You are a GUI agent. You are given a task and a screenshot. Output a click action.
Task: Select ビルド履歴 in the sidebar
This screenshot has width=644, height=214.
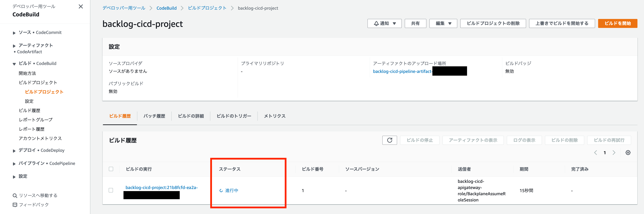click(x=29, y=110)
